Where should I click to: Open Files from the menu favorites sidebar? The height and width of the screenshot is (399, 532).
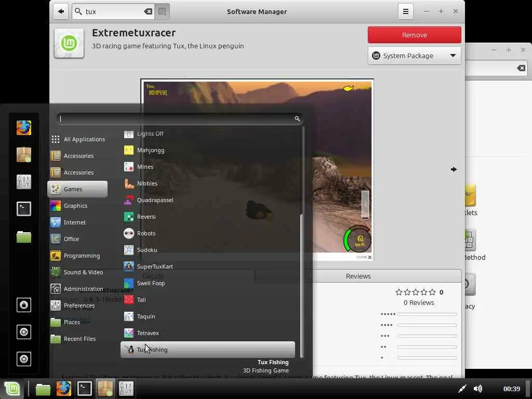[24, 236]
